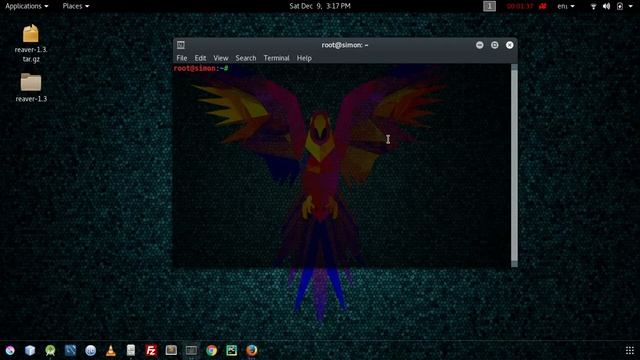
Task: Open the en keyboard language dropdown
Action: pyautogui.click(x=566, y=6)
